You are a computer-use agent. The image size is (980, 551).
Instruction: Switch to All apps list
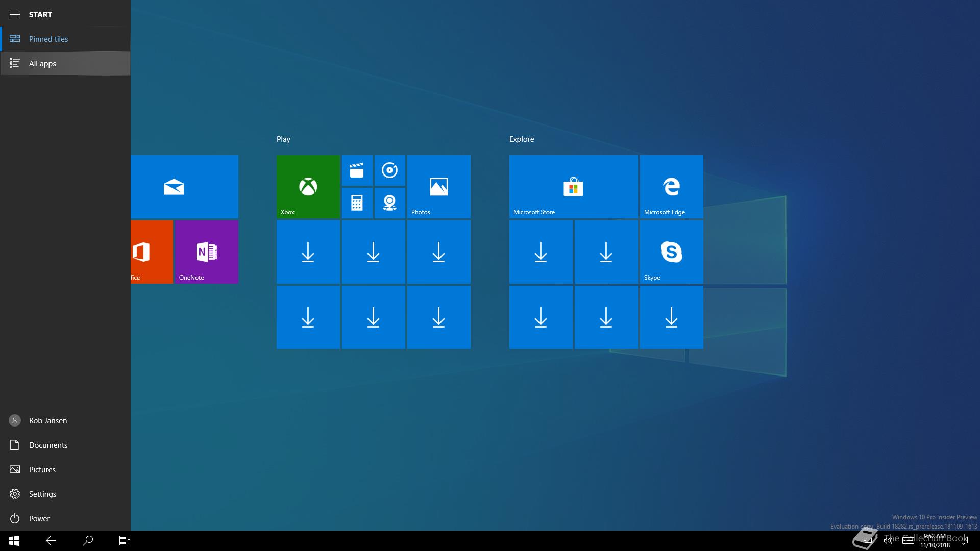pyautogui.click(x=65, y=63)
